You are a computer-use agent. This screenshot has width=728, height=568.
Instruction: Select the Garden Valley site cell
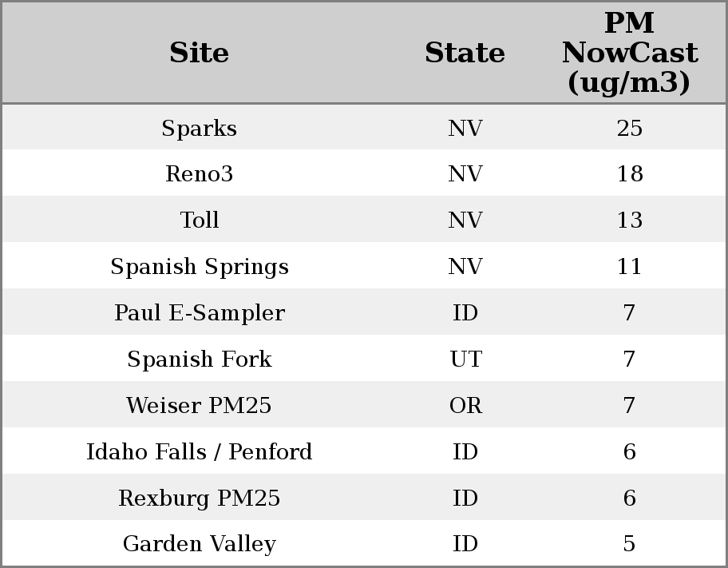pos(199,544)
